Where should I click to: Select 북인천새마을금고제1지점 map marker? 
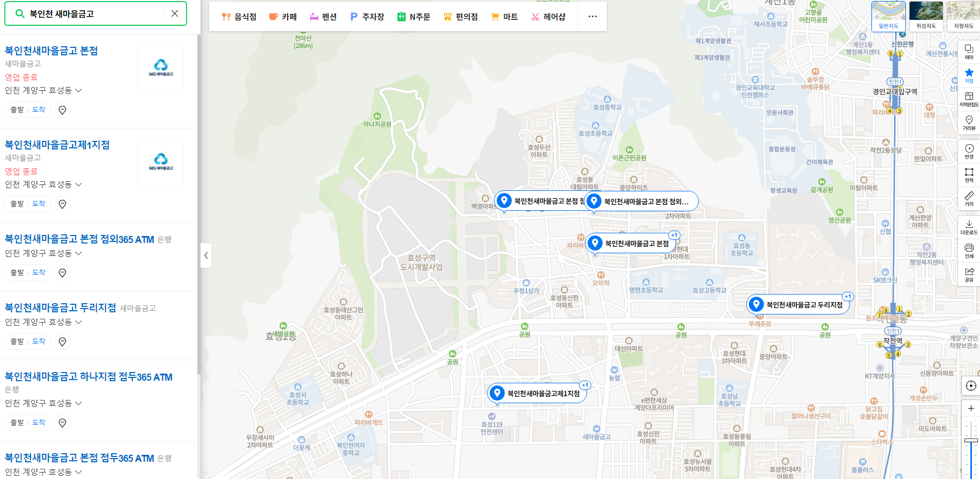537,394
